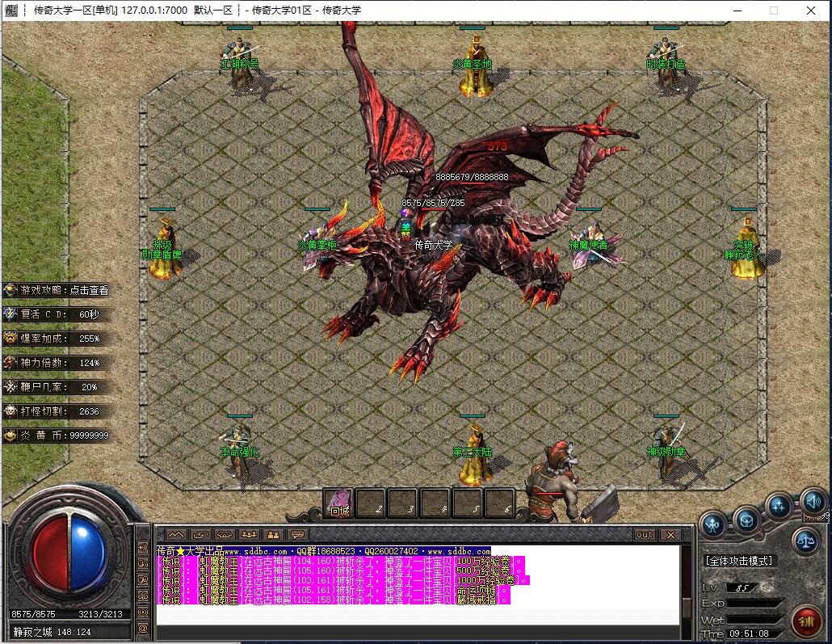The width and height of the screenshot is (832, 644).
Task: Talk to the 江湖称号 NPC
Action: click(x=240, y=64)
